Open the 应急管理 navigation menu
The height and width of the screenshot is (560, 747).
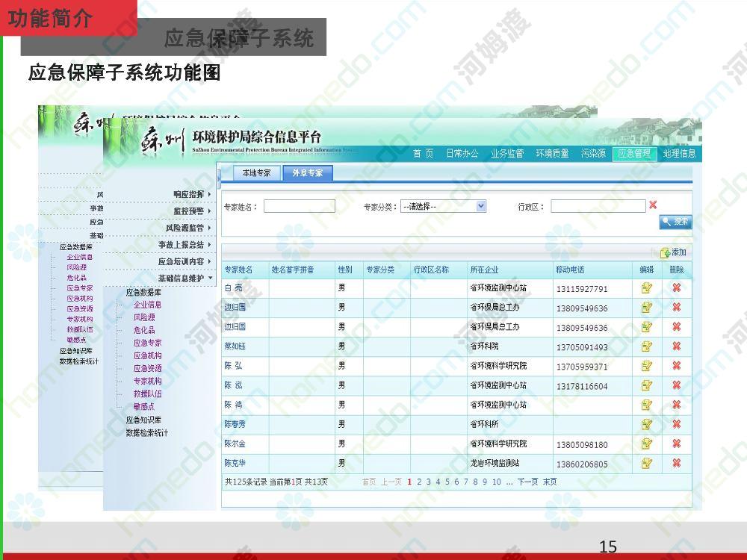[633, 154]
